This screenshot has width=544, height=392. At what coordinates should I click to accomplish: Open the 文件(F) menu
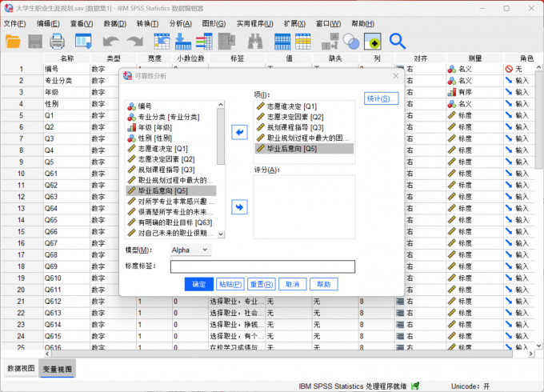point(14,23)
